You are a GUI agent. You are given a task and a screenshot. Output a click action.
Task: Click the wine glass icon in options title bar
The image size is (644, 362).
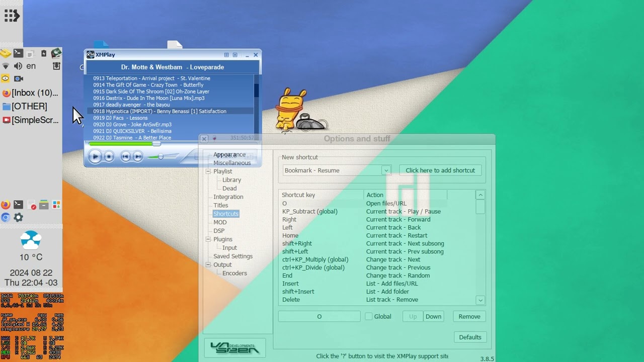[214, 138]
